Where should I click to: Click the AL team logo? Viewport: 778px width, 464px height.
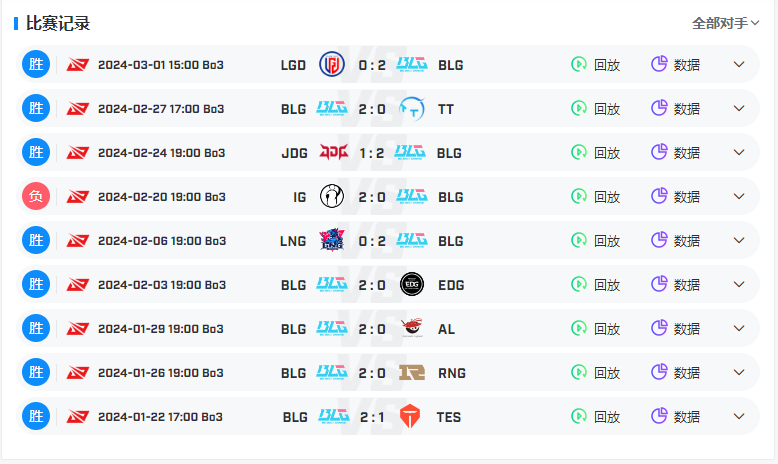pyautogui.click(x=412, y=328)
